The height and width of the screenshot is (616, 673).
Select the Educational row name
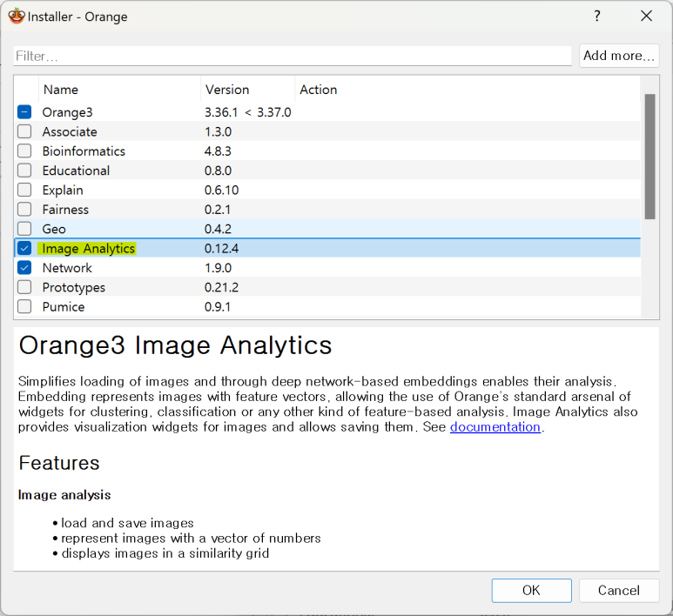coord(76,171)
